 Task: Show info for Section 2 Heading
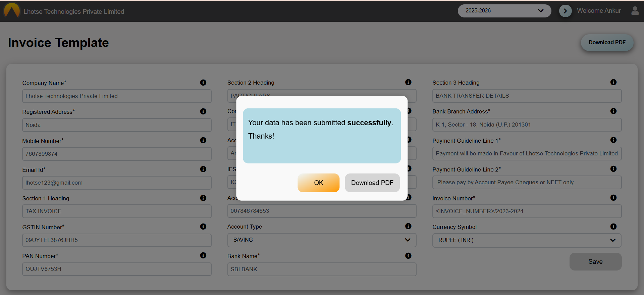408,82
